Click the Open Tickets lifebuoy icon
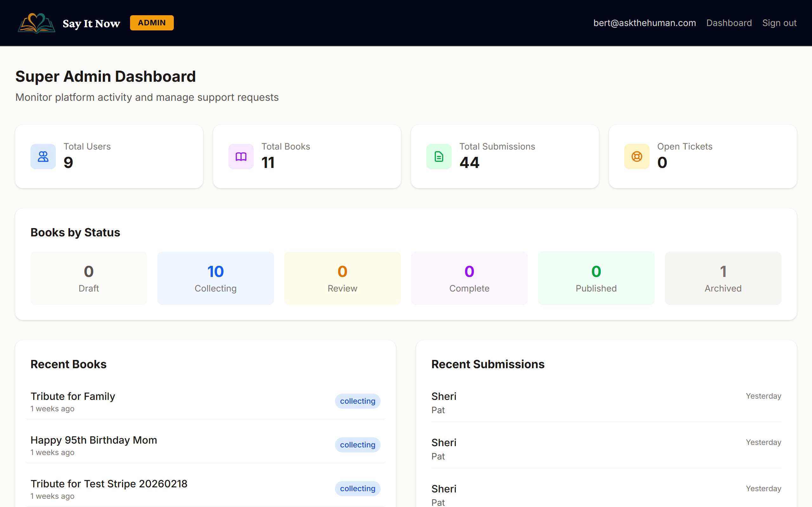The width and height of the screenshot is (812, 507). pyautogui.click(x=636, y=156)
